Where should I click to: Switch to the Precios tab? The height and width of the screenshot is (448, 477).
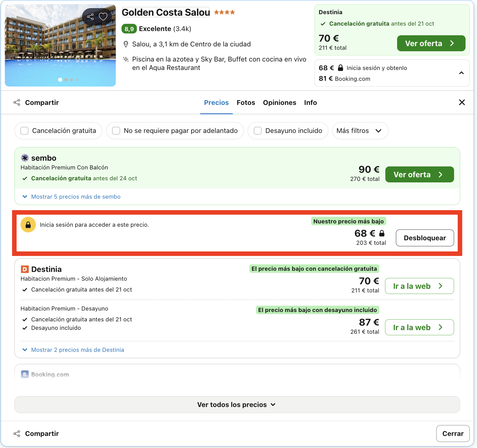click(x=216, y=103)
